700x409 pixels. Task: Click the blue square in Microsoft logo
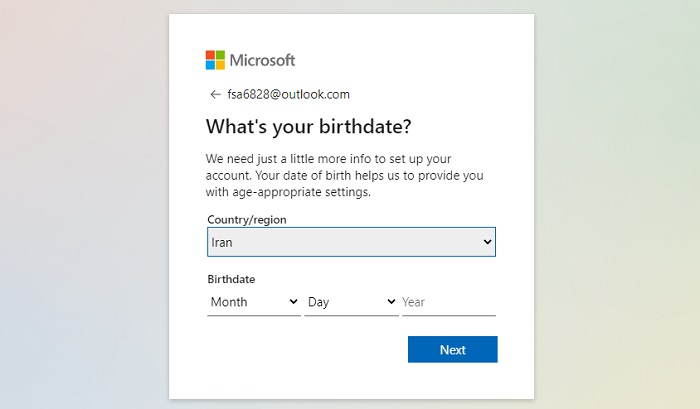(x=210, y=65)
